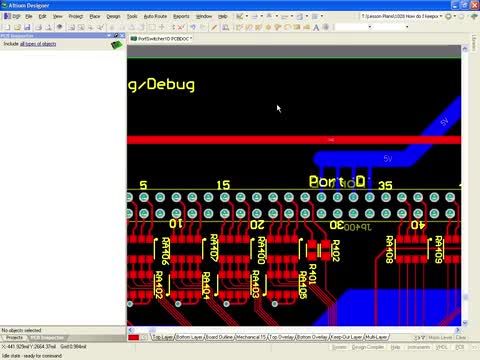This screenshot has height=360, width=480.
Task: Open the Instruments status bar button
Action: [419, 347]
